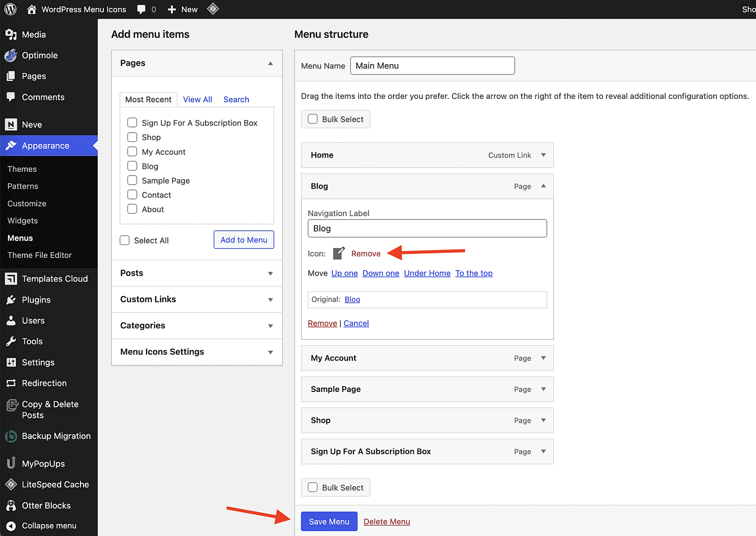
Task: Open Customize in Appearance submenu
Action: (x=27, y=204)
